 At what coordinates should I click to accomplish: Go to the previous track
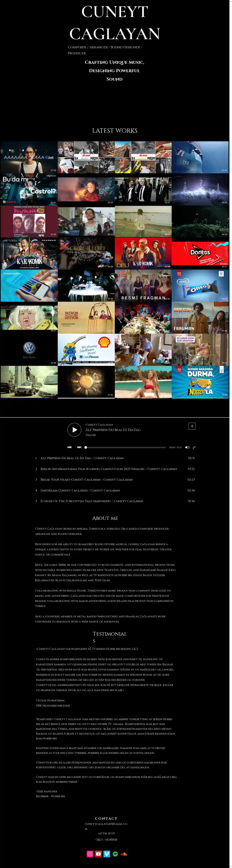[69, 447]
